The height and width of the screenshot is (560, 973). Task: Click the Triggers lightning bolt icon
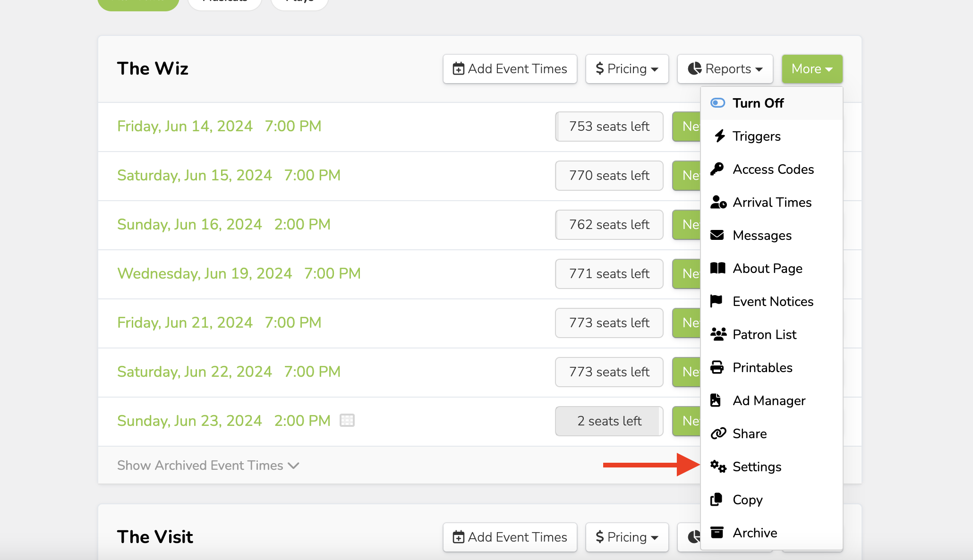[719, 136]
